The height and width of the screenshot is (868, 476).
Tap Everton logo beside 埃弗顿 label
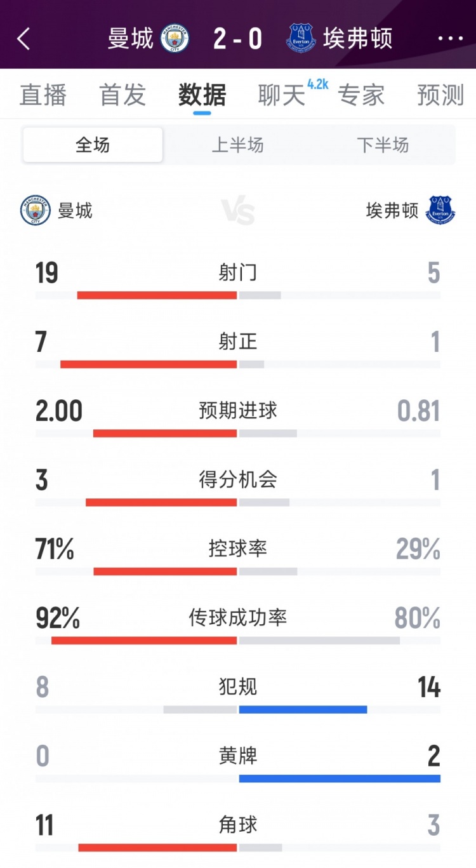click(x=440, y=211)
